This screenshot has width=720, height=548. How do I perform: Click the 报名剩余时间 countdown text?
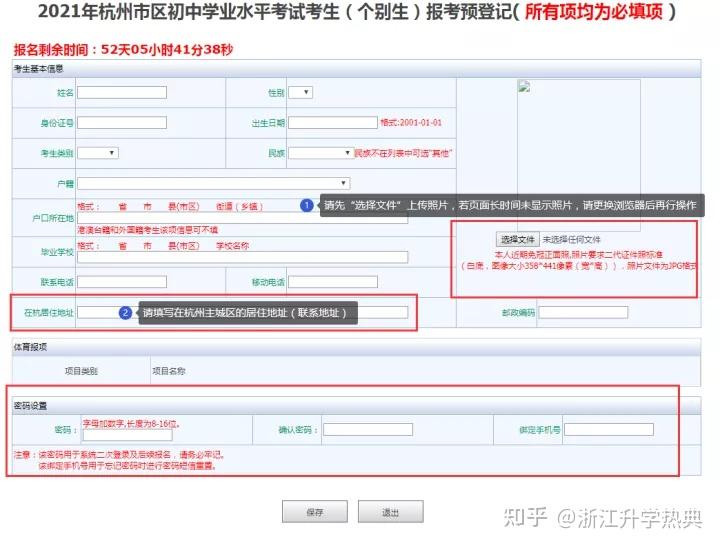coord(124,50)
